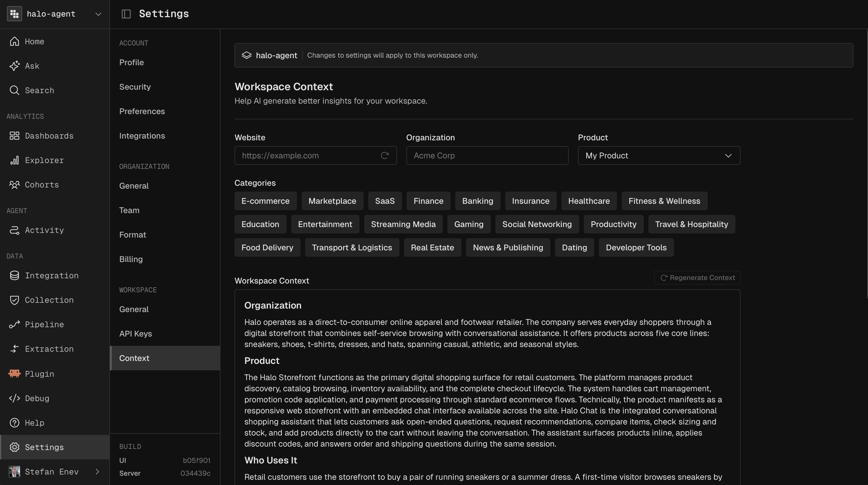Screen dimensions: 868x485
Task: Toggle the SaaS category chip
Action: pos(385,201)
